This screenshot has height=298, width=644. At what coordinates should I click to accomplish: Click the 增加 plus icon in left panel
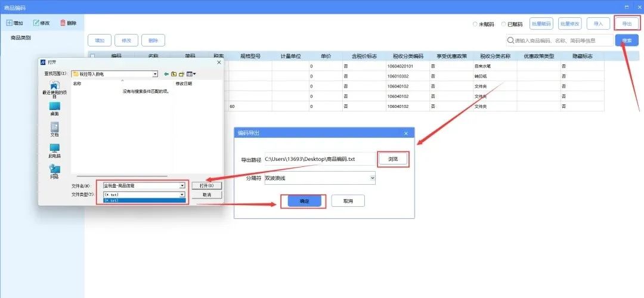pyautogui.click(x=10, y=23)
